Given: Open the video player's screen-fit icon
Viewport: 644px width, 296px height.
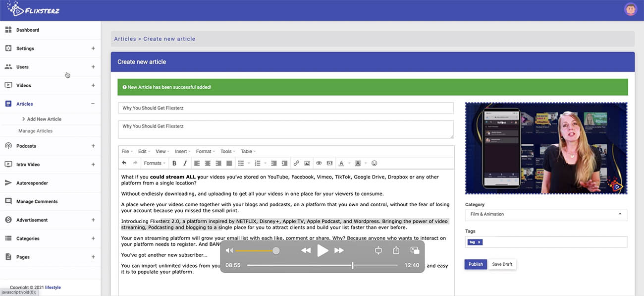Looking at the screenshot, I should tap(378, 250).
